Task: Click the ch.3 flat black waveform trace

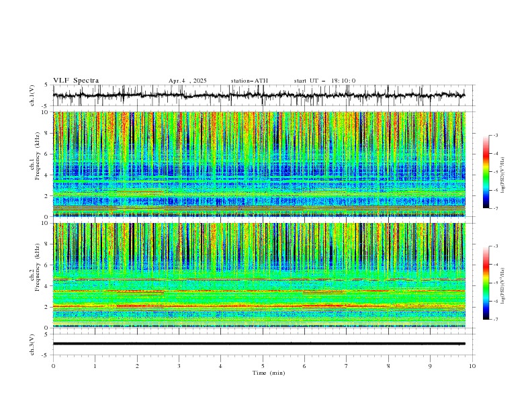Action: coord(259,344)
